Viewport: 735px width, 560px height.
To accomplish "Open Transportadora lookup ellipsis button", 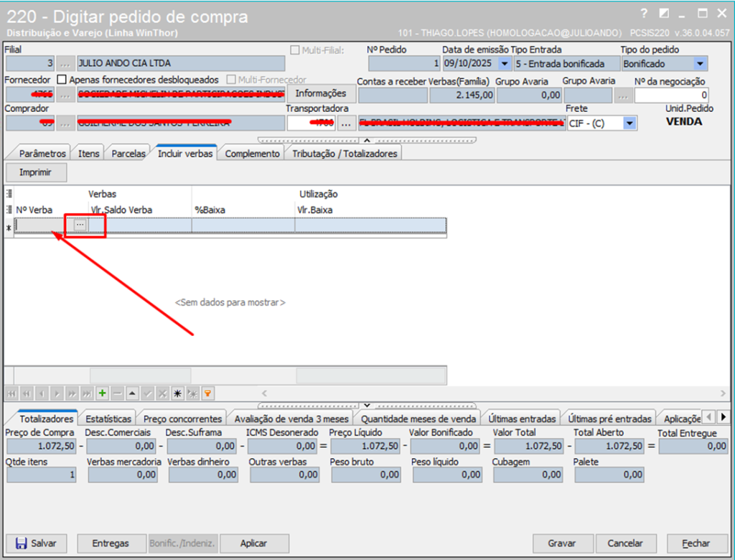I will [346, 123].
